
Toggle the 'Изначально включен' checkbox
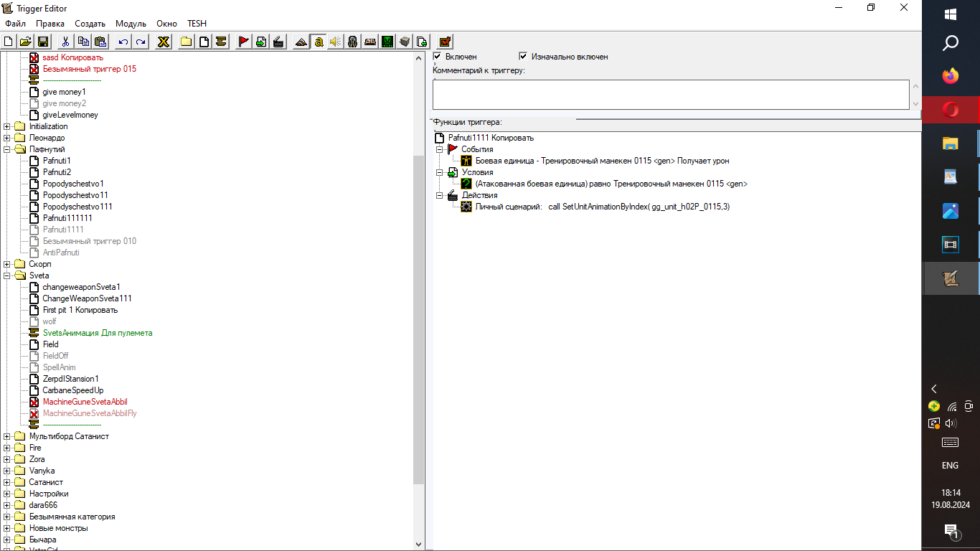tap(523, 56)
